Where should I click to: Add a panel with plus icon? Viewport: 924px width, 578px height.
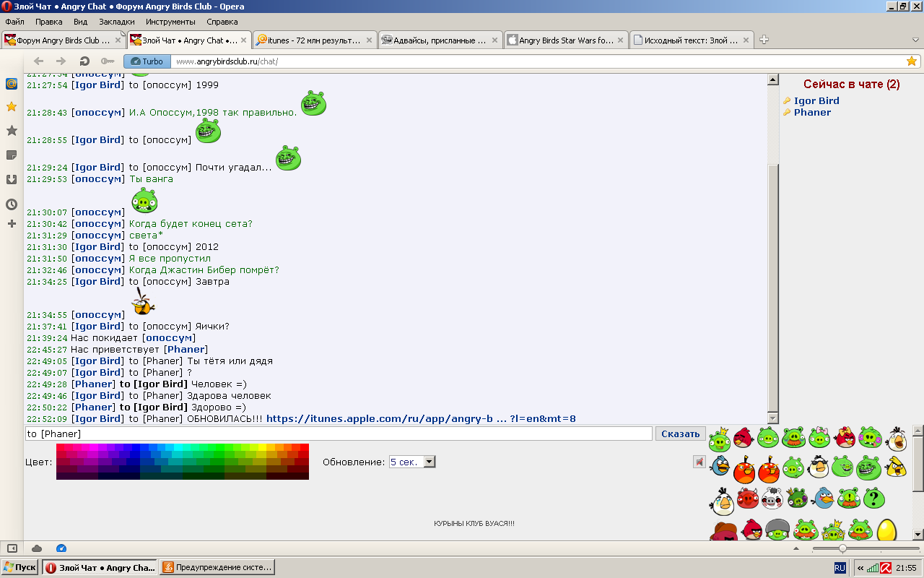pyautogui.click(x=12, y=224)
